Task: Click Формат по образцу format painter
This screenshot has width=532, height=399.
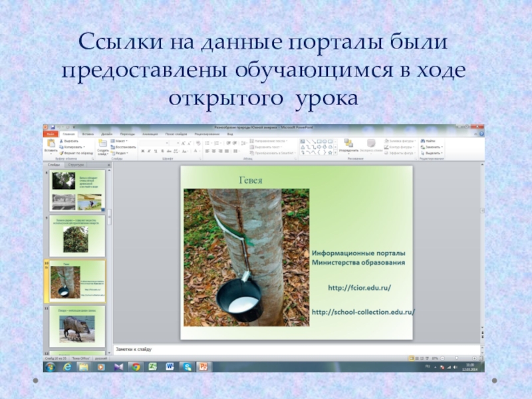Action: (63, 152)
